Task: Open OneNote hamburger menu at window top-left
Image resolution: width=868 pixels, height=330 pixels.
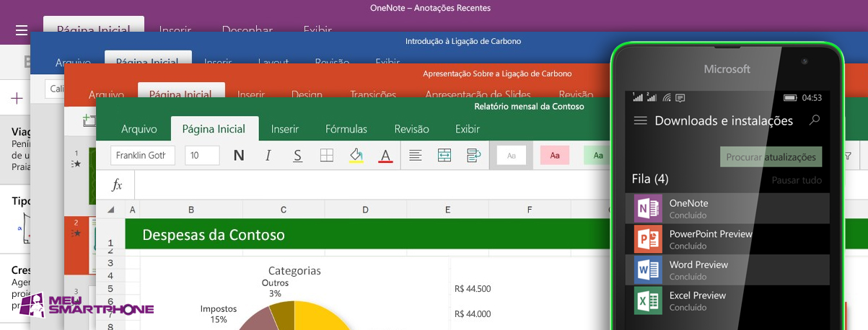Action: [22, 30]
